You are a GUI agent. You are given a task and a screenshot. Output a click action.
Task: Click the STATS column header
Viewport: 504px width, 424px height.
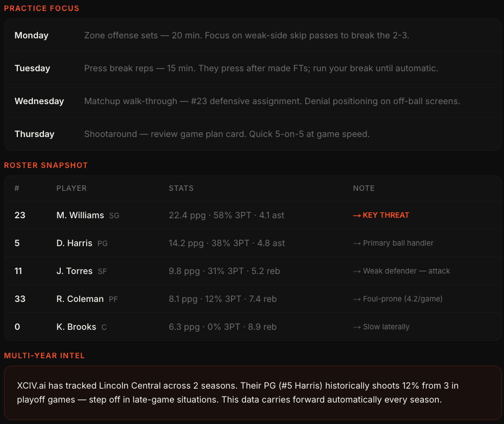[x=181, y=188]
